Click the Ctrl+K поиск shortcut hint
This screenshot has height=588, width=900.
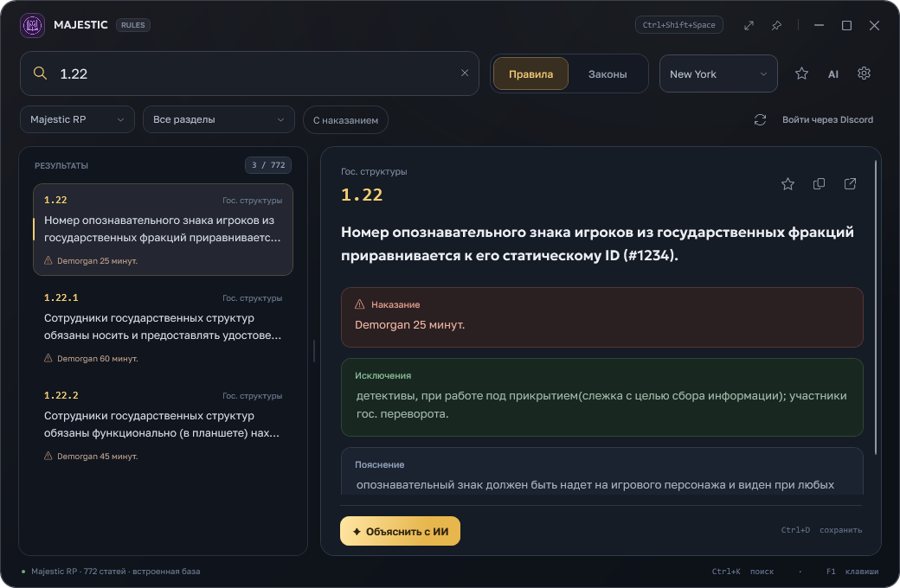pyautogui.click(x=742, y=572)
